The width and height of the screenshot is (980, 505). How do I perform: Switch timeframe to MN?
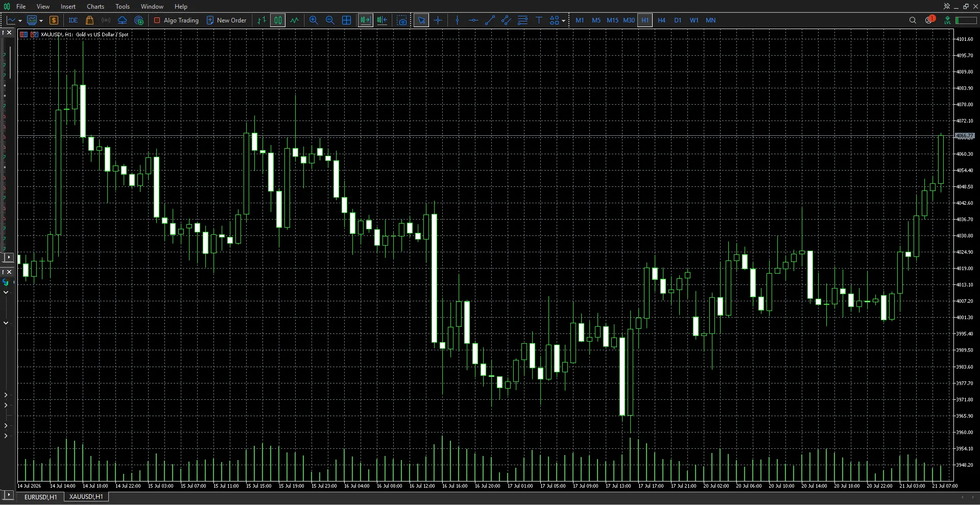coord(710,20)
